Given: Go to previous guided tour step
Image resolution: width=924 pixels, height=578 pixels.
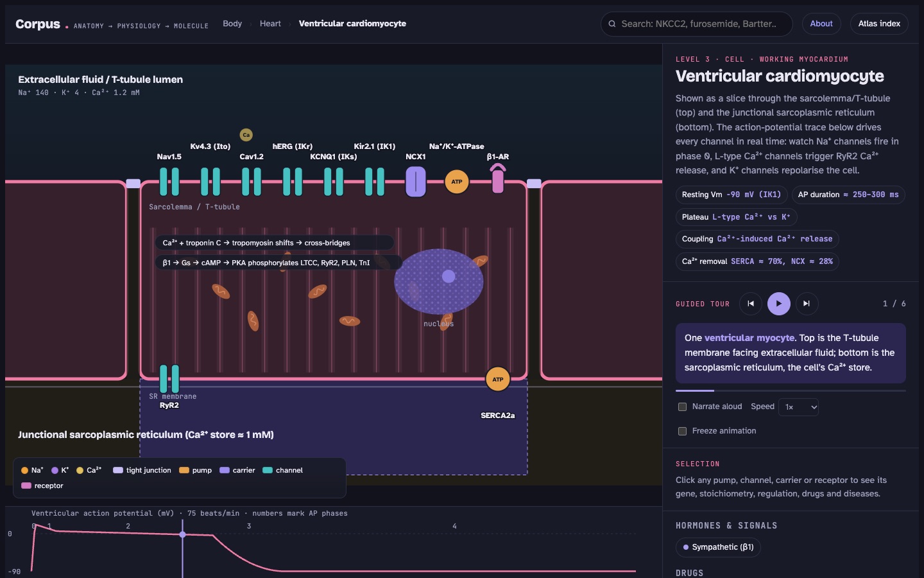Looking at the screenshot, I should click(751, 304).
